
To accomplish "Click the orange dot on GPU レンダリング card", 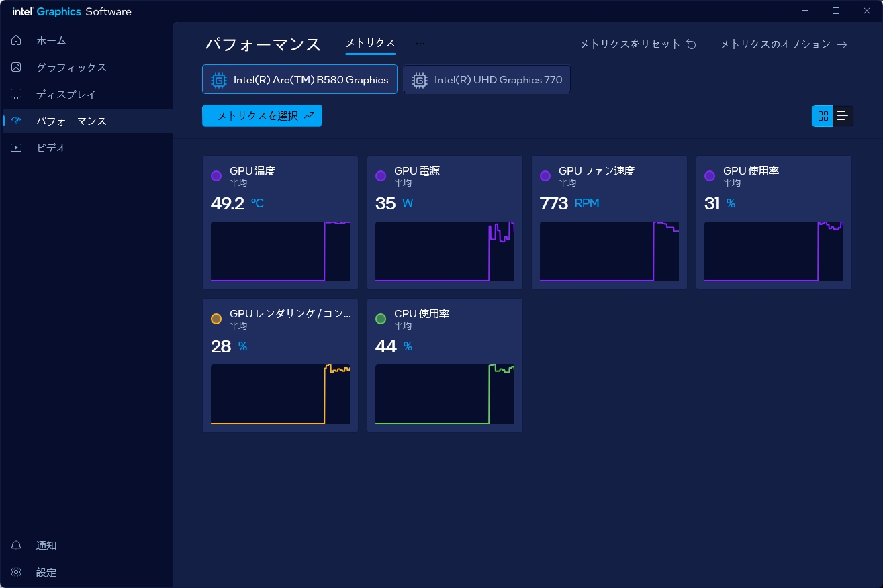I will point(216,319).
